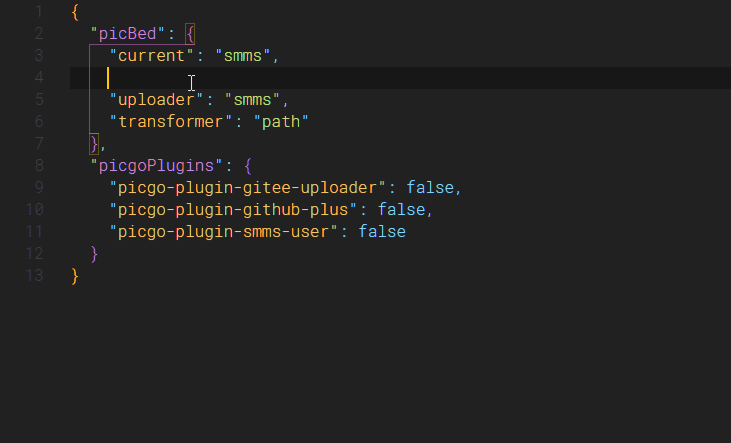Image resolution: width=731 pixels, height=443 pixels.
Task: Click the closing brace on line 7
Action: pyautogui.click(x=94, y=144)
